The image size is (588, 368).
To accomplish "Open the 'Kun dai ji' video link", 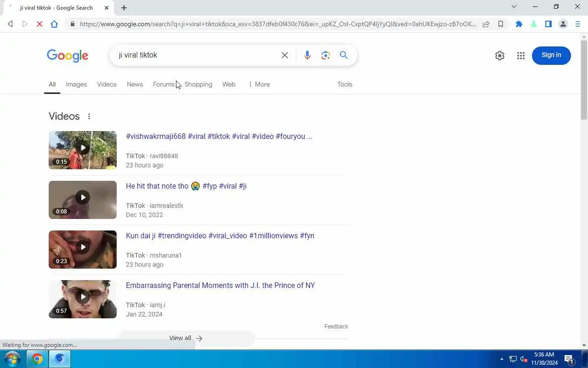I will [x=220, y=236].
